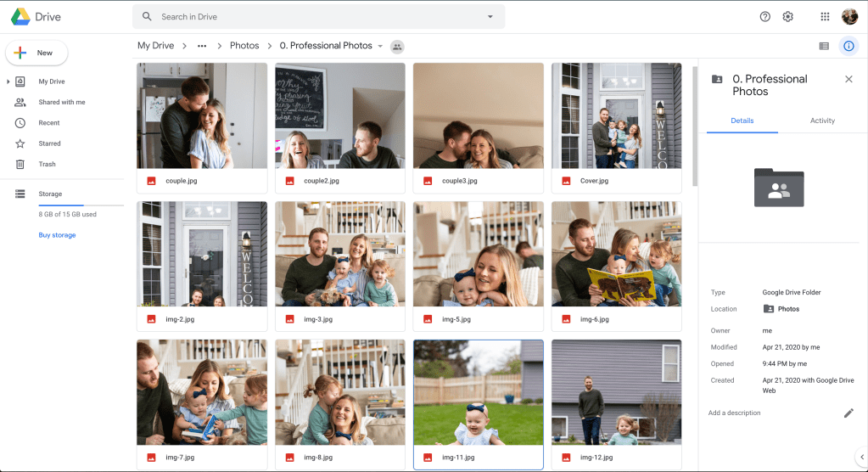Switch to the Activity tab

pyautogui.click(x=822, y=121)
